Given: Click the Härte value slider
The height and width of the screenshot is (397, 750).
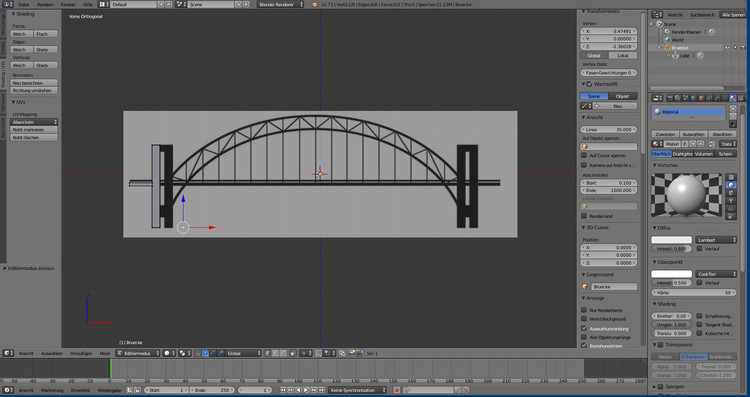Looking at the screenshot, I should pos(695,292).
